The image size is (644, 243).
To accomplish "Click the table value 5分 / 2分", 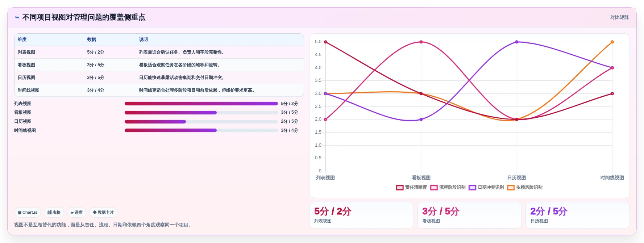I will (x=96, y=52).
